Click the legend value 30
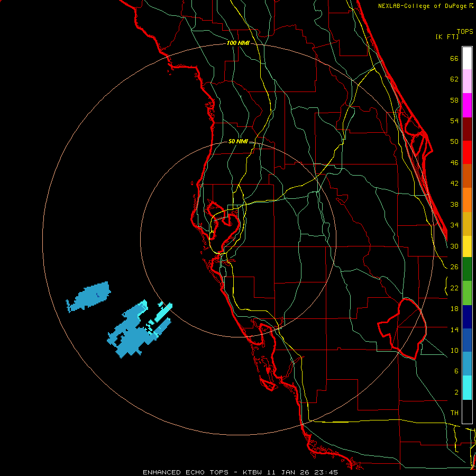The image size is (476, 476). point(454,246)
